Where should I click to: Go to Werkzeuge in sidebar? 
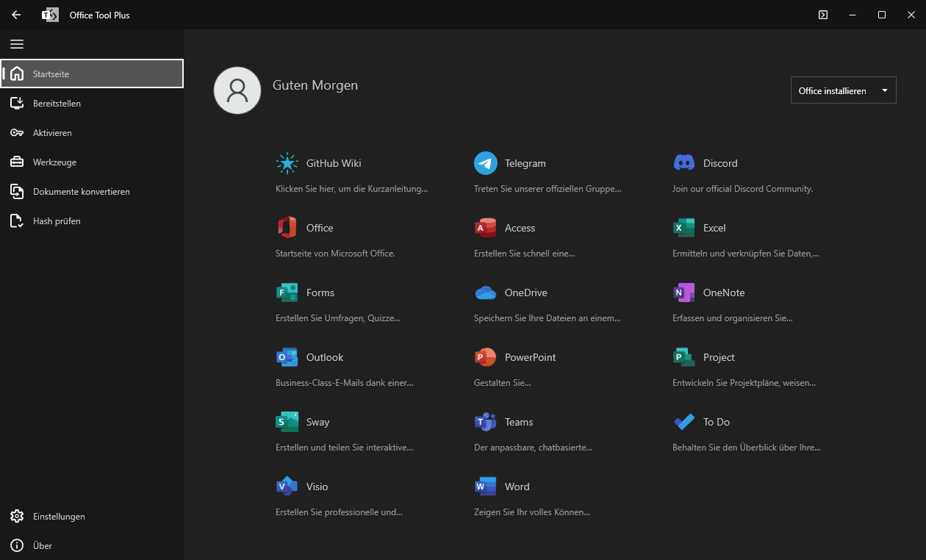click(x=92, y=162)
